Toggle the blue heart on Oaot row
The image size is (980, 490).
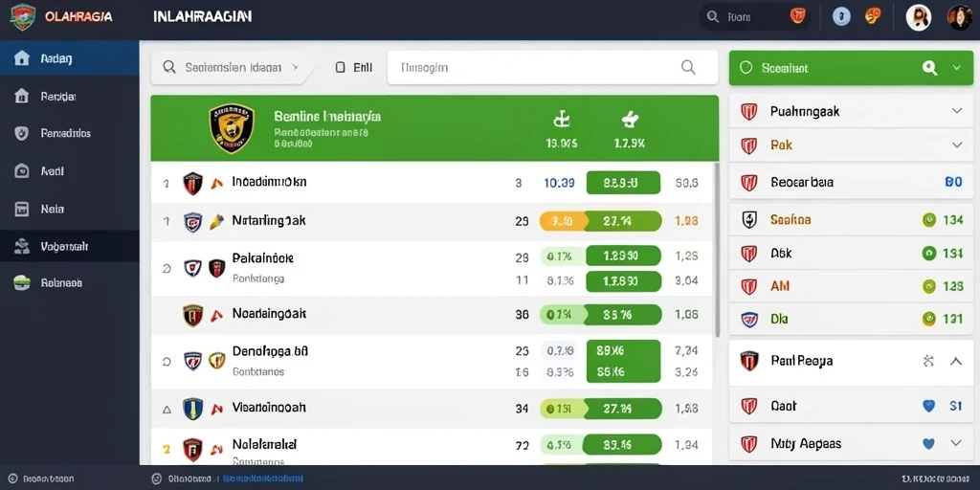coord(928,406)
